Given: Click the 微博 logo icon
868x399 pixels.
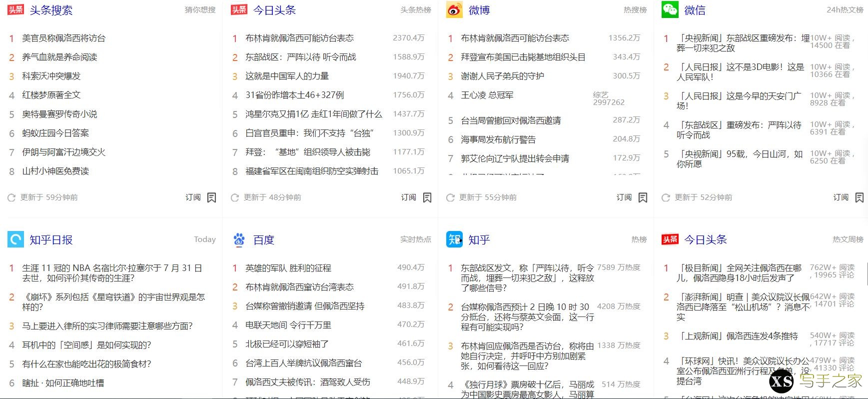Looking at the screenshot, I should (x=454, y=9).
